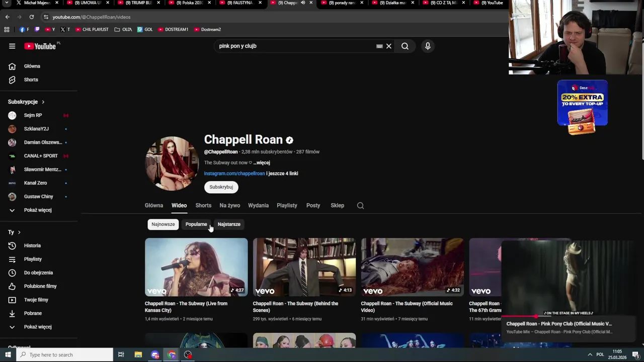Viewport: 644px width, 362px height.
Task: Click the Subskrybuj button
Action: [x=221, y=187]
